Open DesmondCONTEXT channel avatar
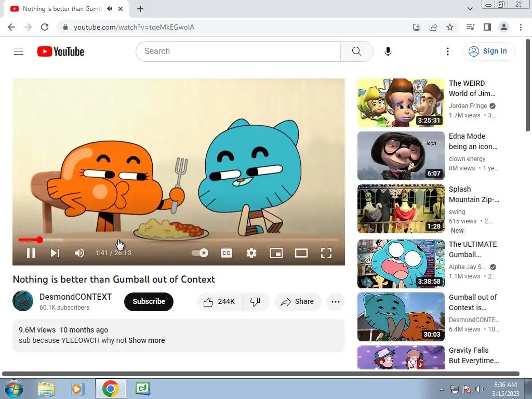532x399 pixels. [x=23, y=301]
